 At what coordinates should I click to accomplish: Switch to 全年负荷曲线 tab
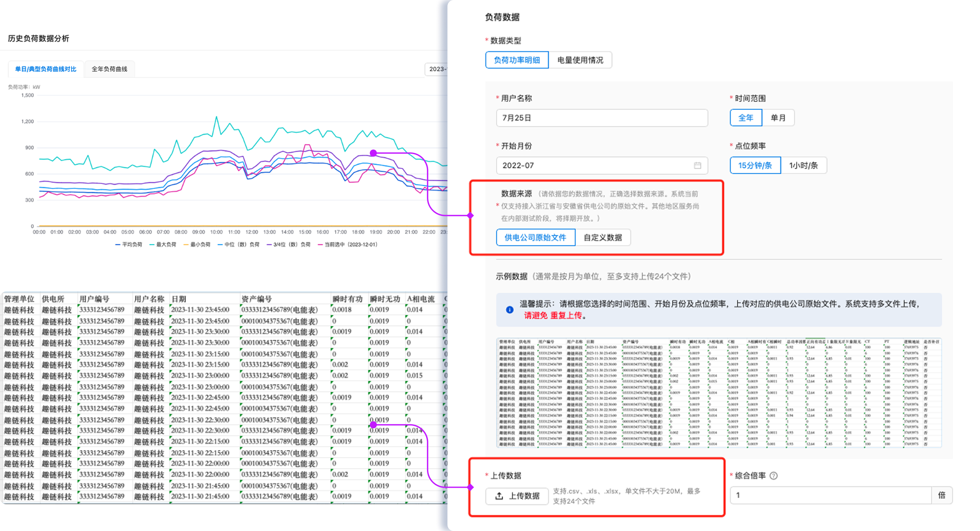click(110, 69)
